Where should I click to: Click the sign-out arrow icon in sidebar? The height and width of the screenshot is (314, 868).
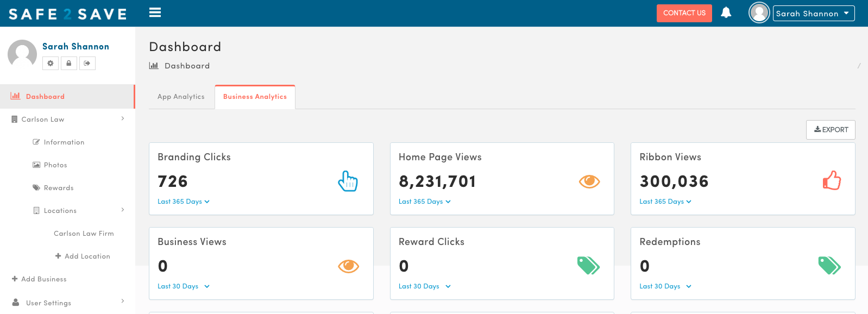(x=87, y=64)
